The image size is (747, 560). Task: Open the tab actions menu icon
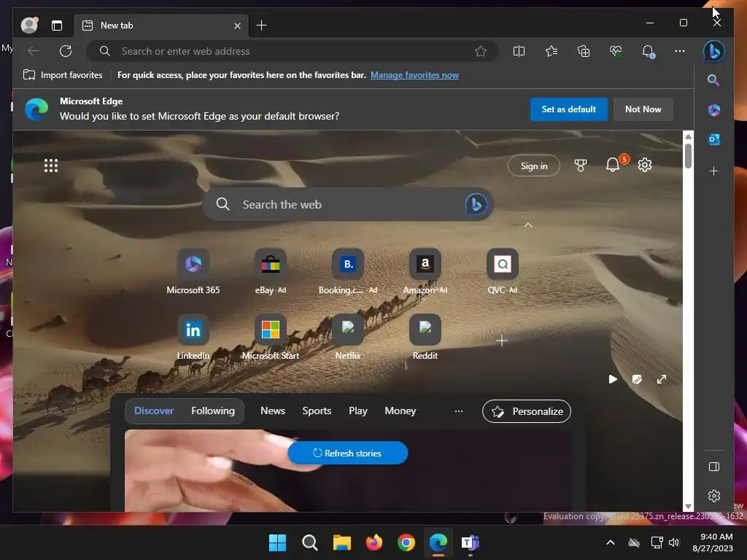tap(57, 26)
